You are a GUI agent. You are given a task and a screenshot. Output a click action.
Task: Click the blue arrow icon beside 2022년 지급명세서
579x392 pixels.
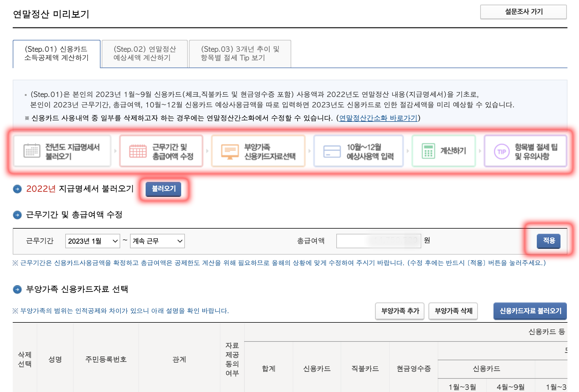[x=18, y=189]
